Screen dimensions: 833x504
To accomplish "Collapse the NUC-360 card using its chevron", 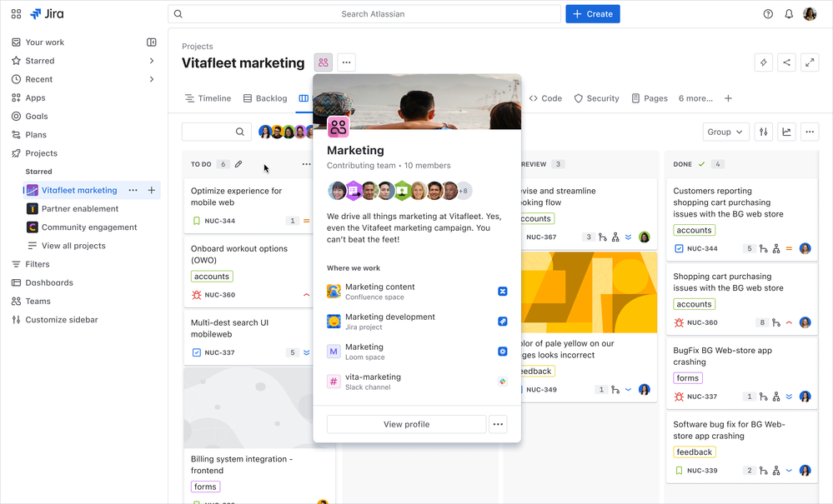I will click(308, 292).
